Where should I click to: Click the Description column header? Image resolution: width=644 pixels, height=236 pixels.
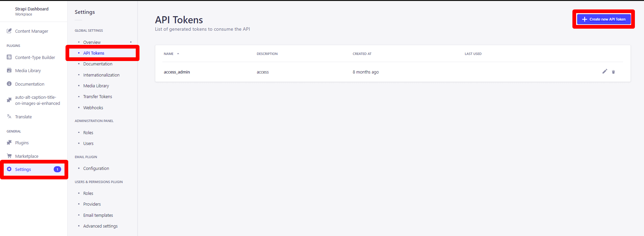(x=267, y=54)
